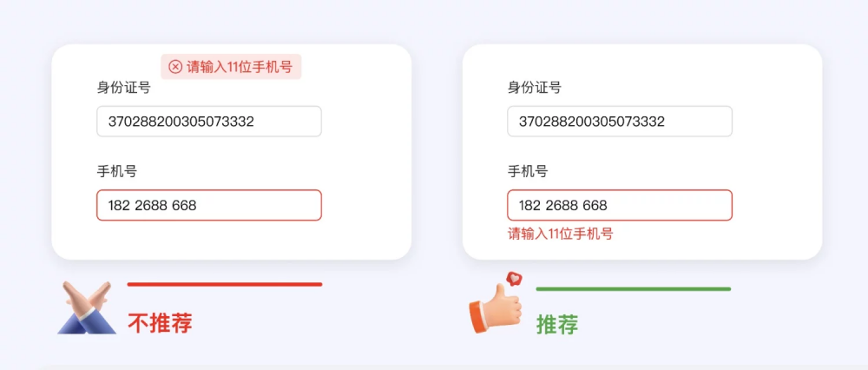Click the red 不推荐 text
The image size is (868, 370).
160,323
